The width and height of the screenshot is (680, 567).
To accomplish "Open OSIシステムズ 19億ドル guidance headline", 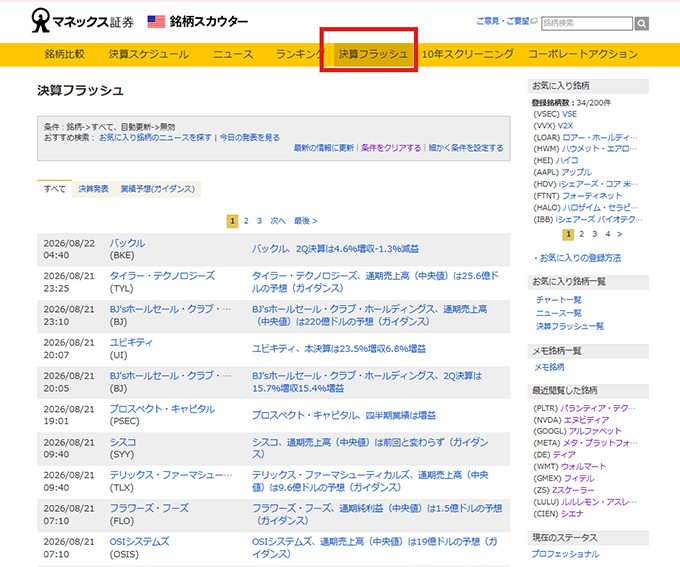I will [x=374, y=548].
